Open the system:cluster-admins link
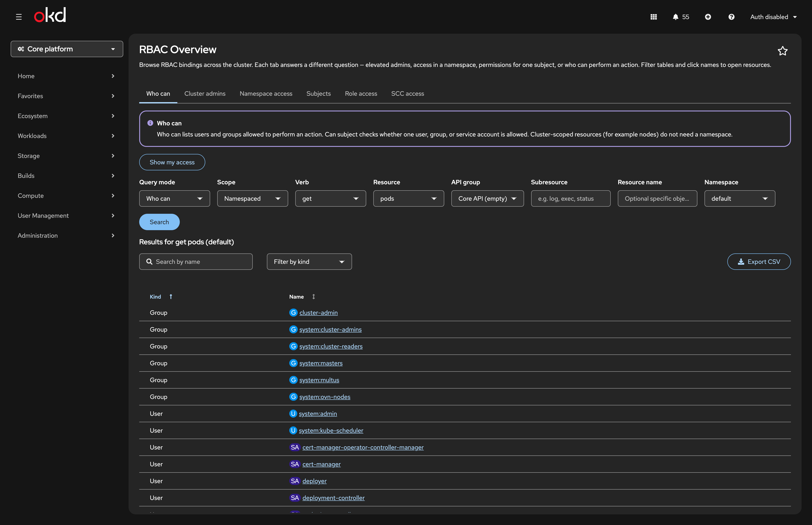 click(330, 330)
